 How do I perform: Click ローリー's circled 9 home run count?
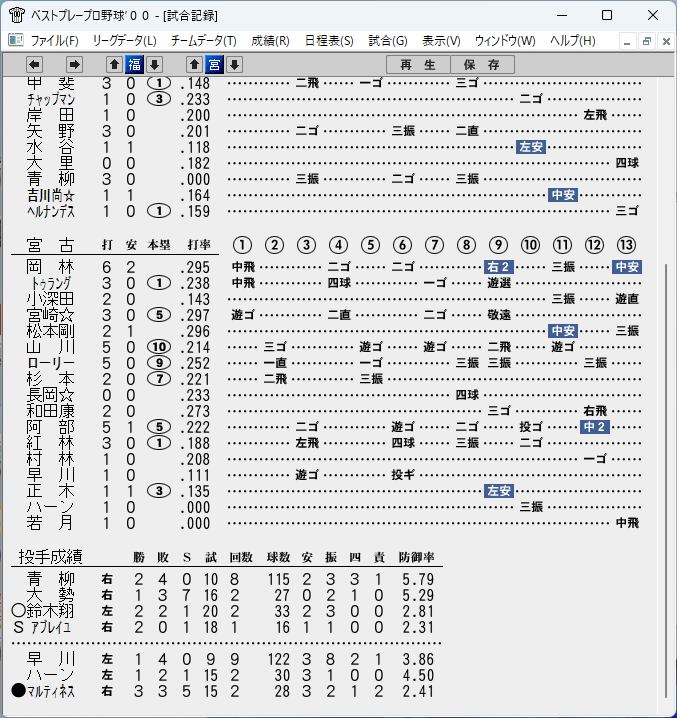click(x=159, y=363)
